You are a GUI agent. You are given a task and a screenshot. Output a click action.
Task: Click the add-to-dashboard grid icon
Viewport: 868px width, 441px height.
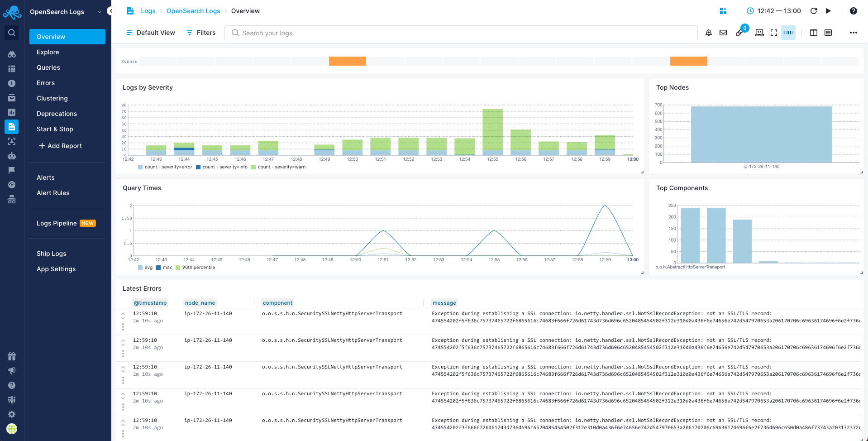723,11
